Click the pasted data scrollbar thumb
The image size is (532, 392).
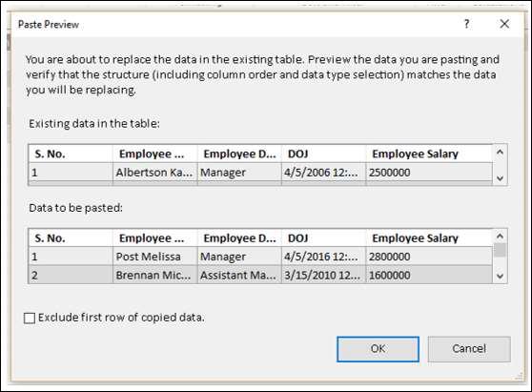pos(500,250)
